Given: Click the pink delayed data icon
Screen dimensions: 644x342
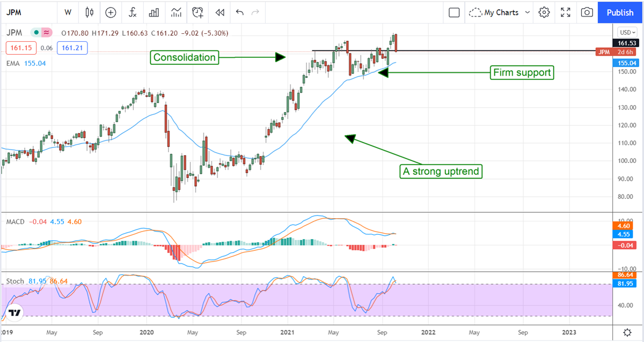Looking at the screenshot, I should point(47,33).
